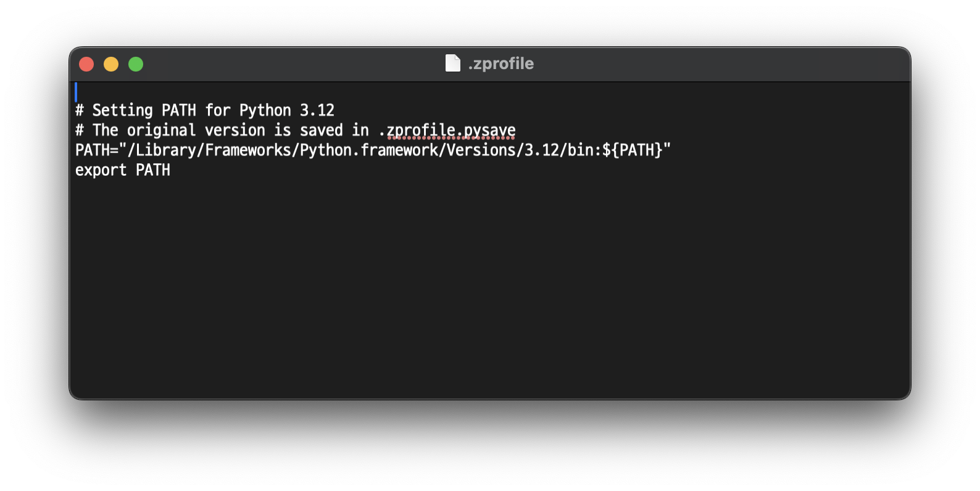980x491 pixels.
Task: Minimize the window using yellow button
Action: (111, 64)
